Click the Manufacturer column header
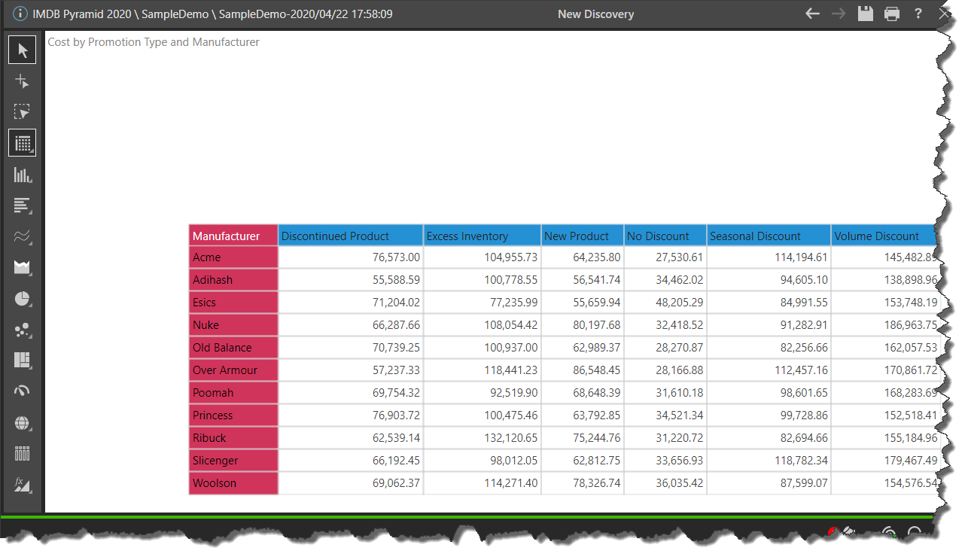Viewport: 968px width, 560px height. pyautogui.click(x=233, y=236)
